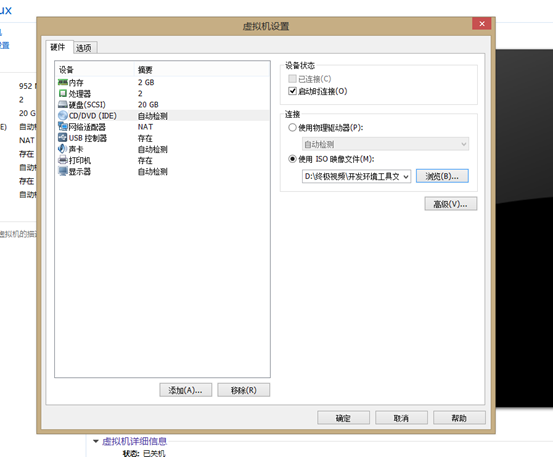Click the 已关机 status text
The image size is (553, 457).
tap(154, 453)
